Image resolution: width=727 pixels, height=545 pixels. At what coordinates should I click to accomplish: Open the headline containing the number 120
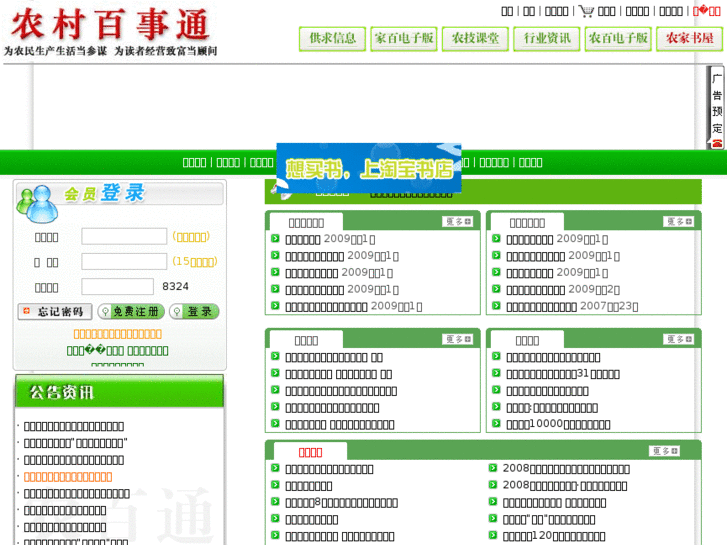pyautogui.click(x=554, y=536)
